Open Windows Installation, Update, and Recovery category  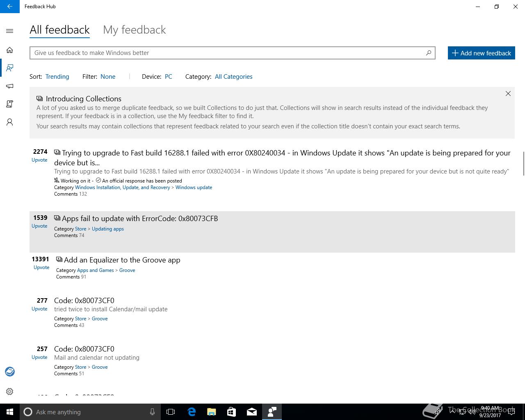[x=122, y=187]
